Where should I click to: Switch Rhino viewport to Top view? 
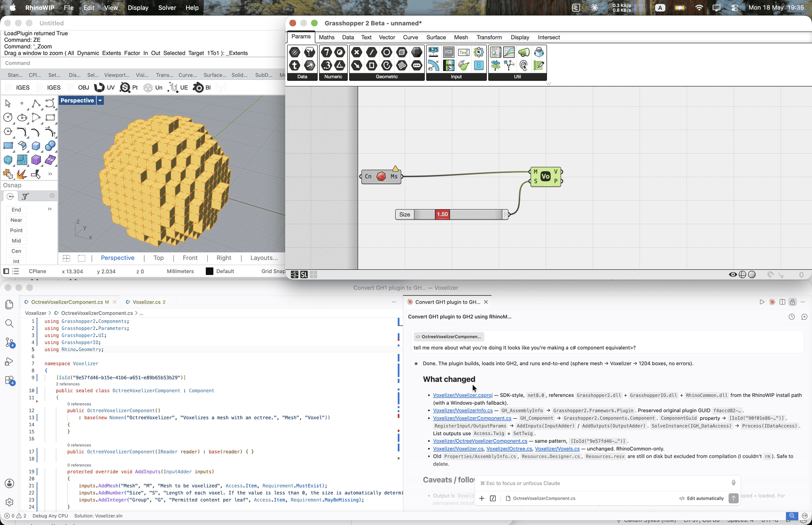(x=159, y=258)
